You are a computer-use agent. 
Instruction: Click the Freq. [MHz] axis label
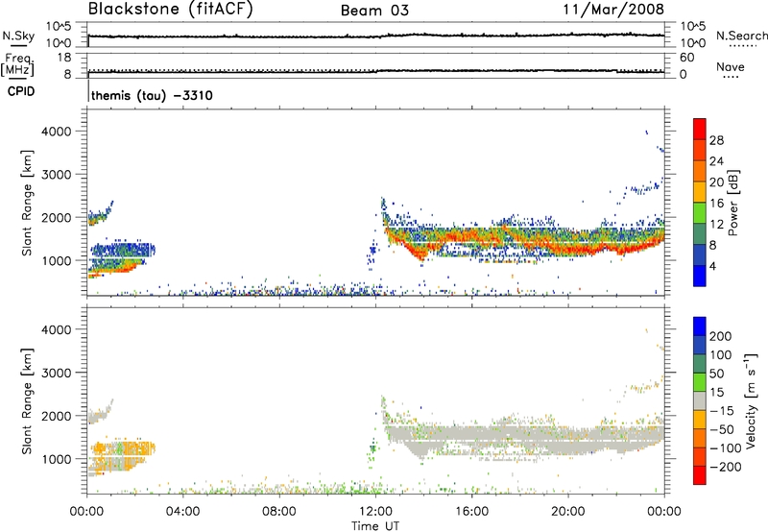[x=18, y=64]
